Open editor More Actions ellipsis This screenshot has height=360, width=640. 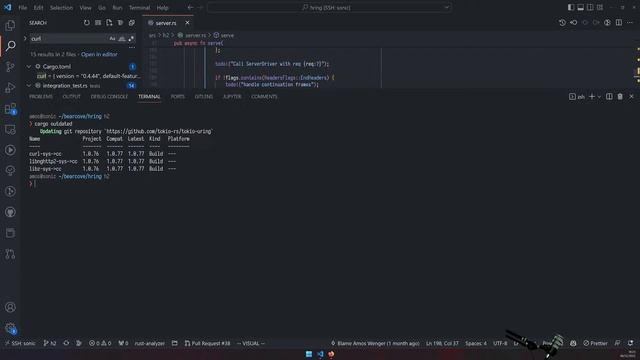coord(630,23)
